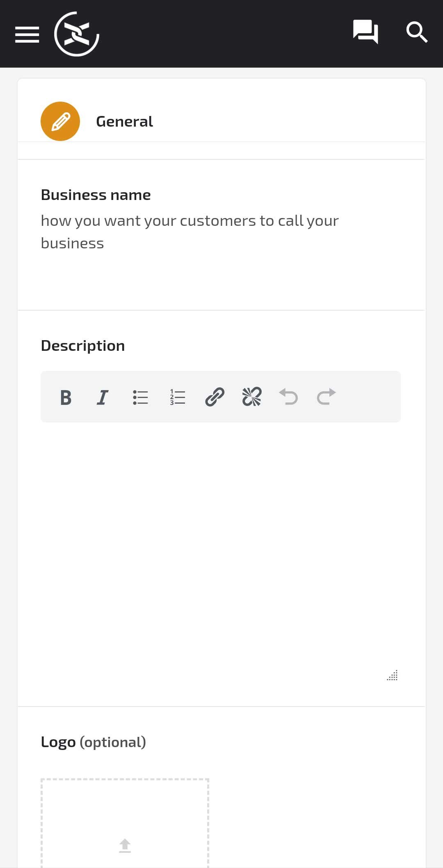
Task: Redo the last editor change
Action: click(326, 397)
